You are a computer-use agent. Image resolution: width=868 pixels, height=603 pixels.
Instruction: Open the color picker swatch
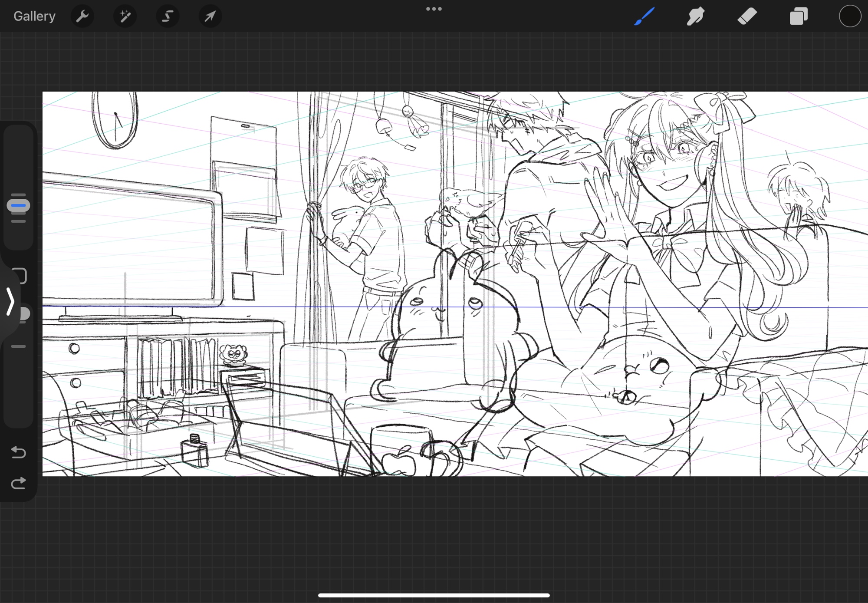click(849, 16)
